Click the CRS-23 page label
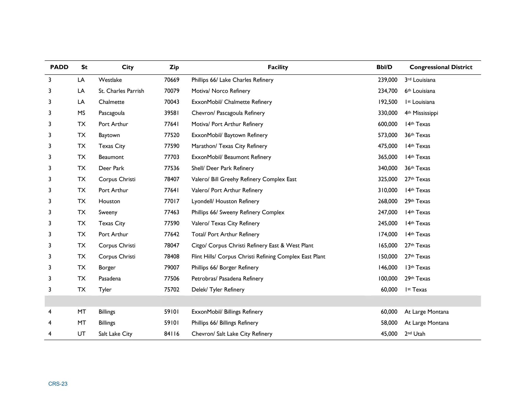The width and height of the screenshot is (532, 411). pos(58,384)
